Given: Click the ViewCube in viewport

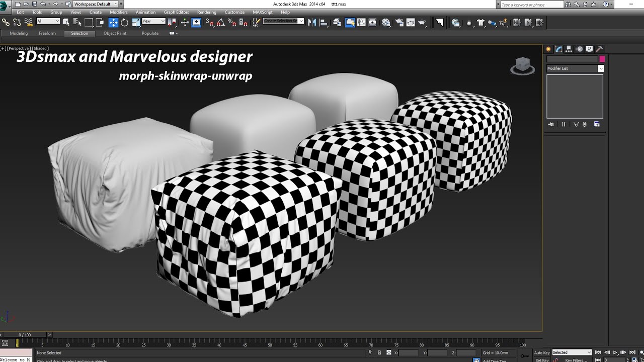Looking at the screenshot, I should point(523,66).
